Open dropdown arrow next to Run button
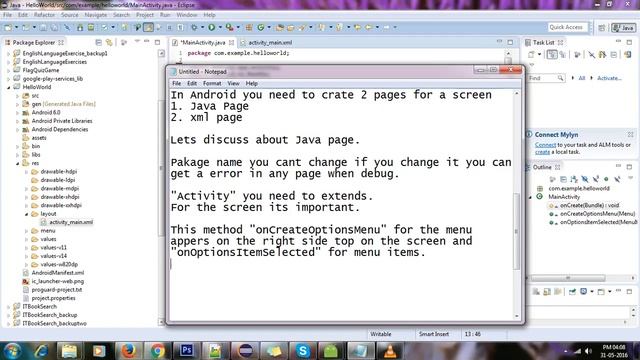This screenshot has width=640, height=360. coord(220,27)
